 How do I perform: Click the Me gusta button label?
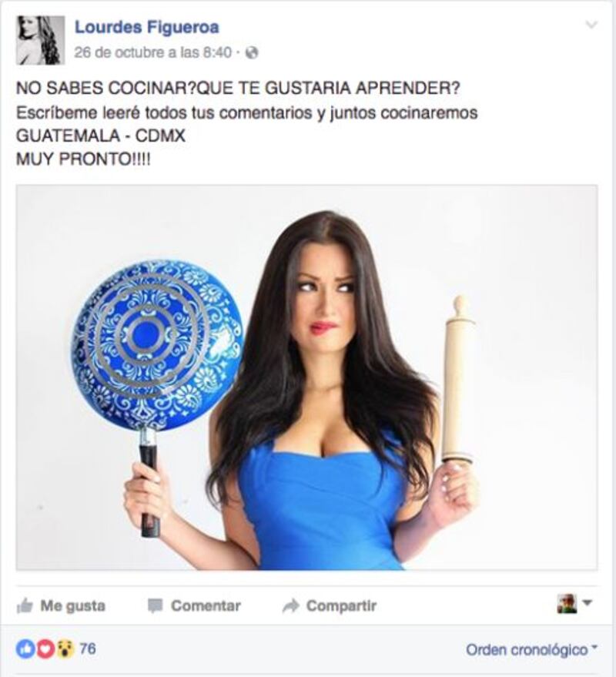tap(73, 606)
